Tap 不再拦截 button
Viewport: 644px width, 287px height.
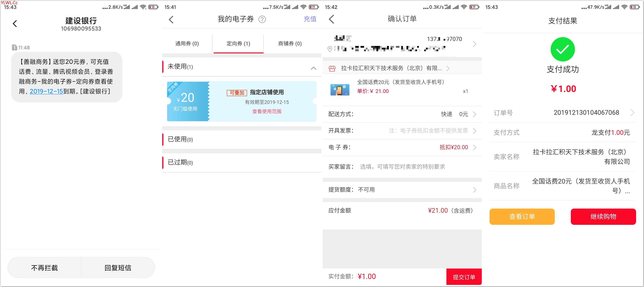pos(45,268)
